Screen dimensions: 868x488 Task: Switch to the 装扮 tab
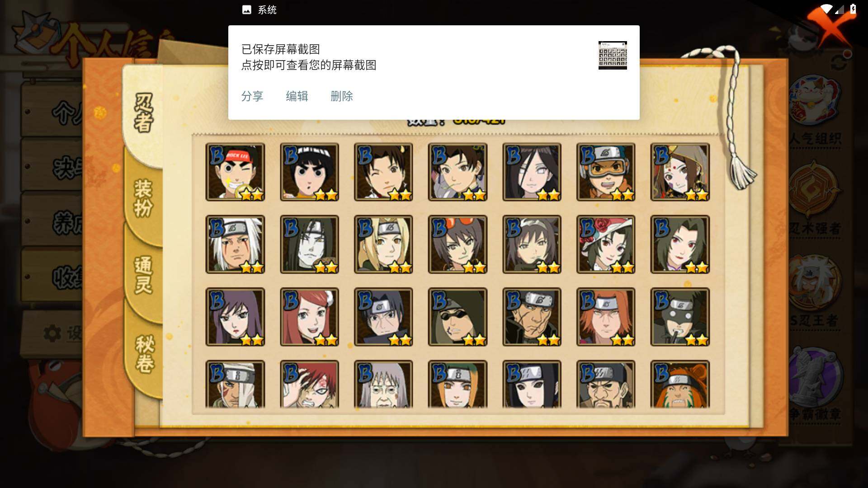(x=144, y=198)
